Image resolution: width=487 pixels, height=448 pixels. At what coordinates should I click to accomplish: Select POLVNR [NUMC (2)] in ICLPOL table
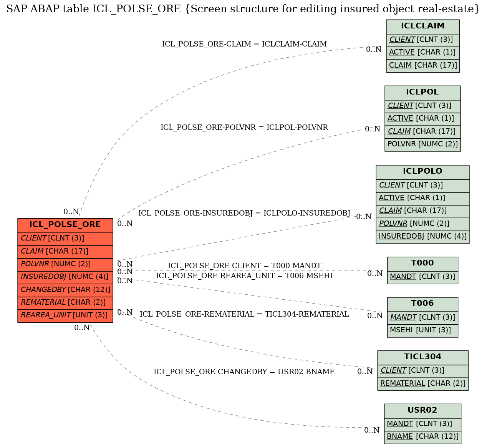(x=422, y=144)
